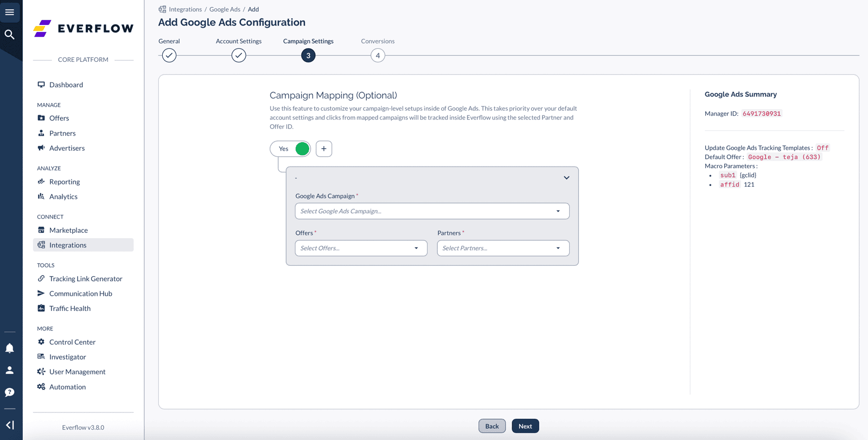Click the Control Center gear icon
Screen dimensions: 868x440
click(41, 342)
